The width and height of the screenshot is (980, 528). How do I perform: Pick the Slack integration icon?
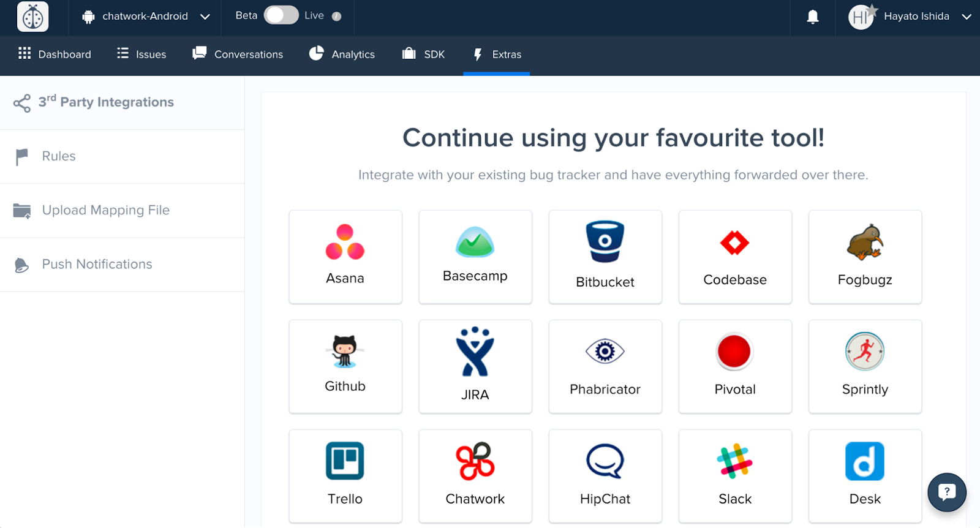click(x=735, y=461)
